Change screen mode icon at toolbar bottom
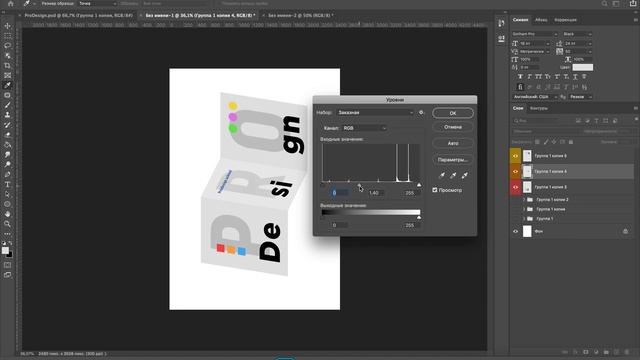 click(x=7, y=275)
